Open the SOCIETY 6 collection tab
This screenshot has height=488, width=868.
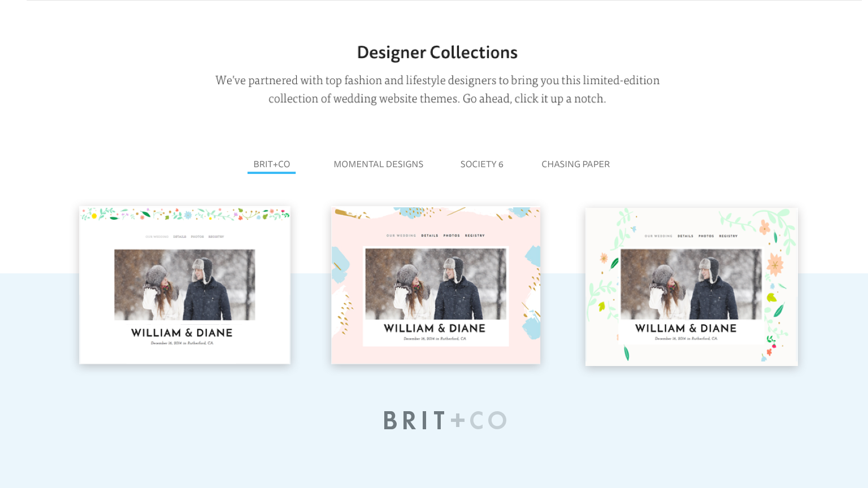coord(481,164)
